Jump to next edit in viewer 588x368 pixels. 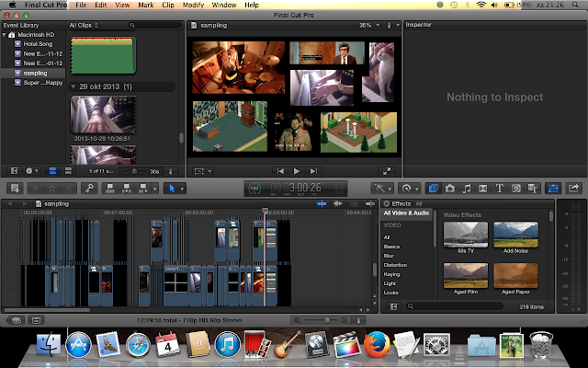pyautogui.click(x=313, y=171)
